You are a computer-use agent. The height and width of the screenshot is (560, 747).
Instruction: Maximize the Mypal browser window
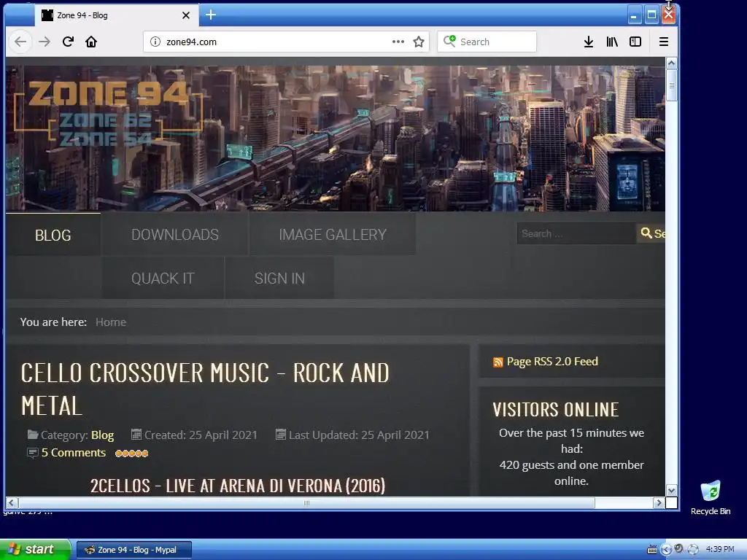[x=651, y=15]
